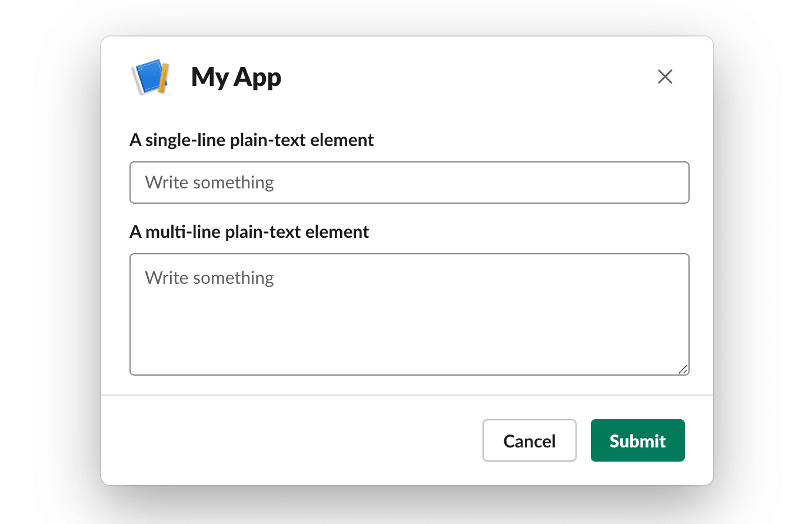Focus the multi-line plain-text textarea

[x=409, y=314]
